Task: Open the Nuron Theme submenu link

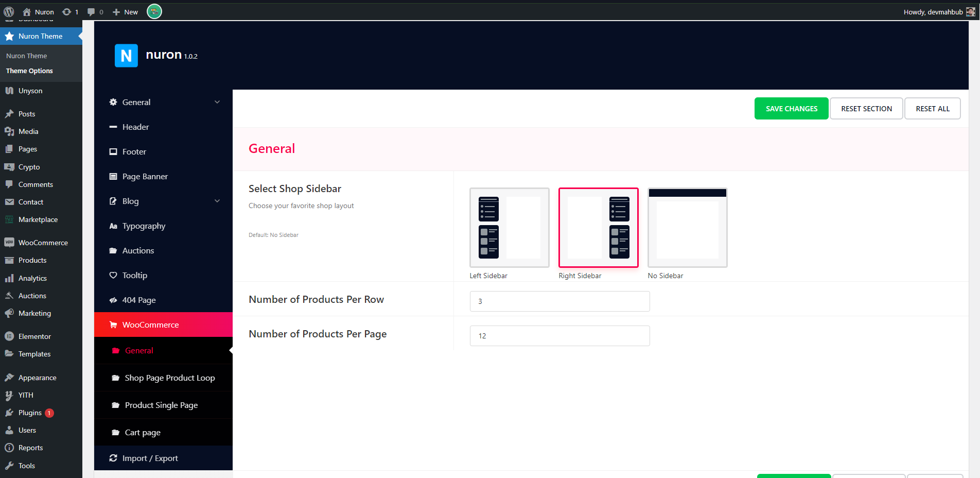Action: coord(27,56)
